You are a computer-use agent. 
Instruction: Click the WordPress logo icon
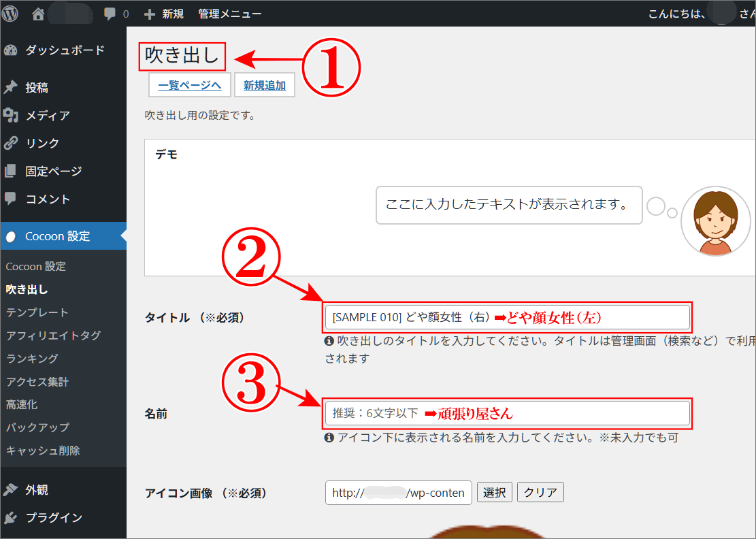click(12, 14)
